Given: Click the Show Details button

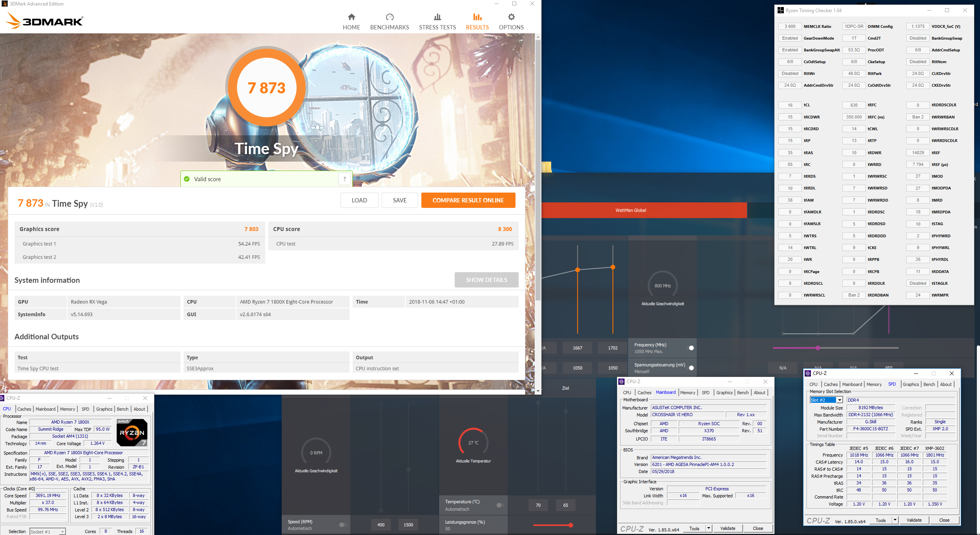Looking at the screenshot, I should coord(486,280).
